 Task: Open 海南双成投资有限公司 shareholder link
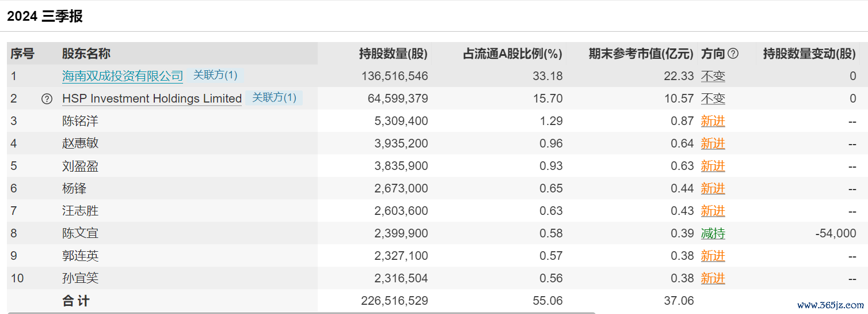point(123,75)
